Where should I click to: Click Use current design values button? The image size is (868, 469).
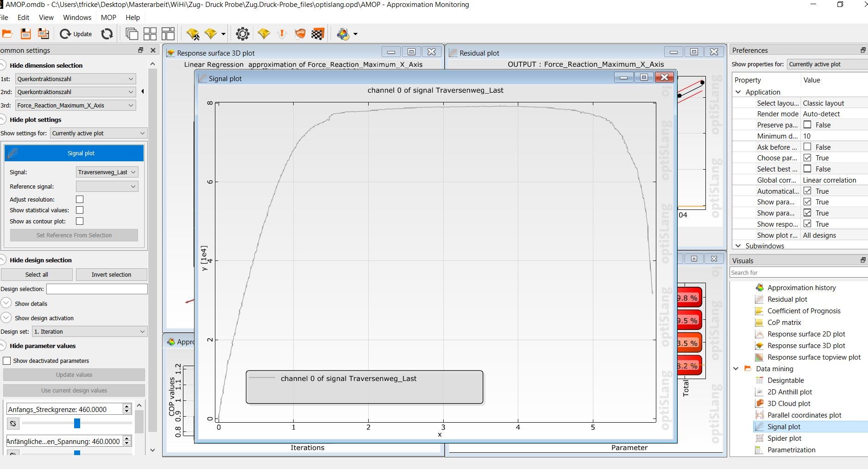point(74,390)
